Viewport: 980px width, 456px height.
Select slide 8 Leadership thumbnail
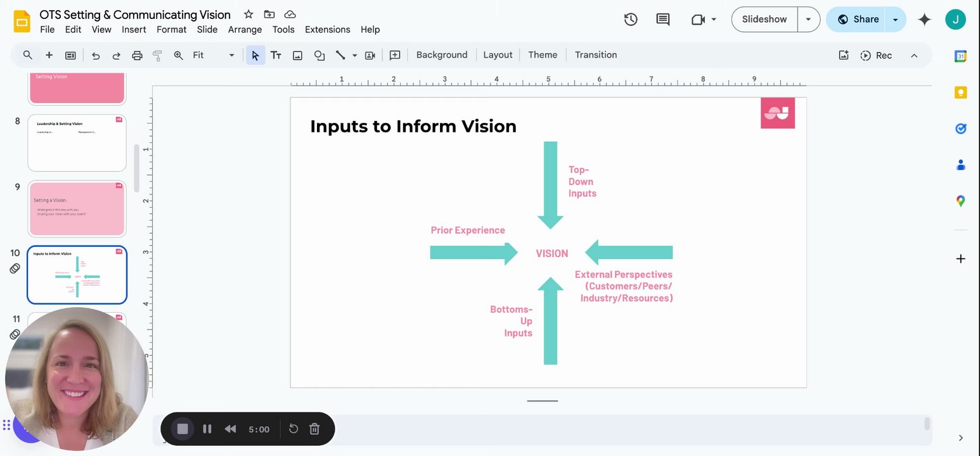pyautogui.click(x=77, y=143)
